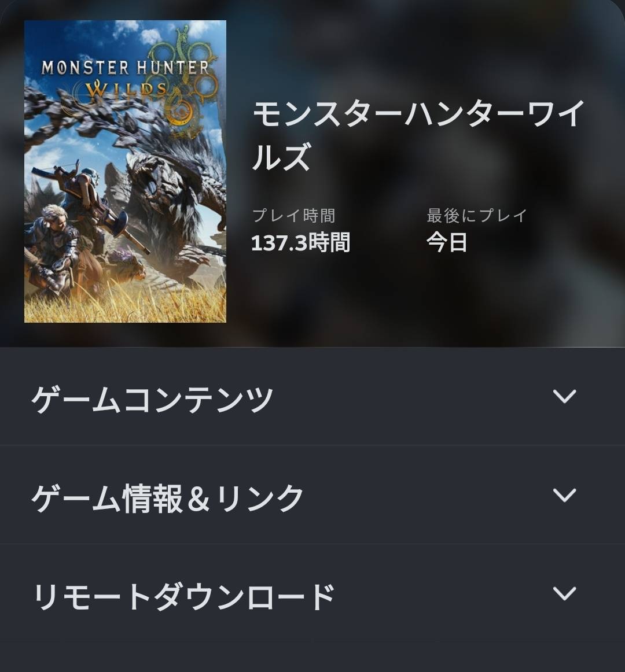Click the gold WILDS lettering on cover
625x672 pixels.
pyautogui.click(x=127, y=89)
